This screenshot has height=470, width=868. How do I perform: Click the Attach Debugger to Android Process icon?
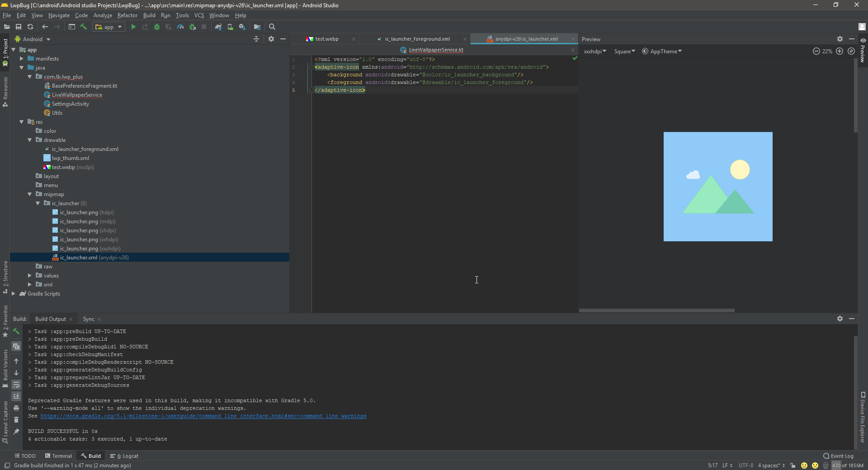point(193,27)
